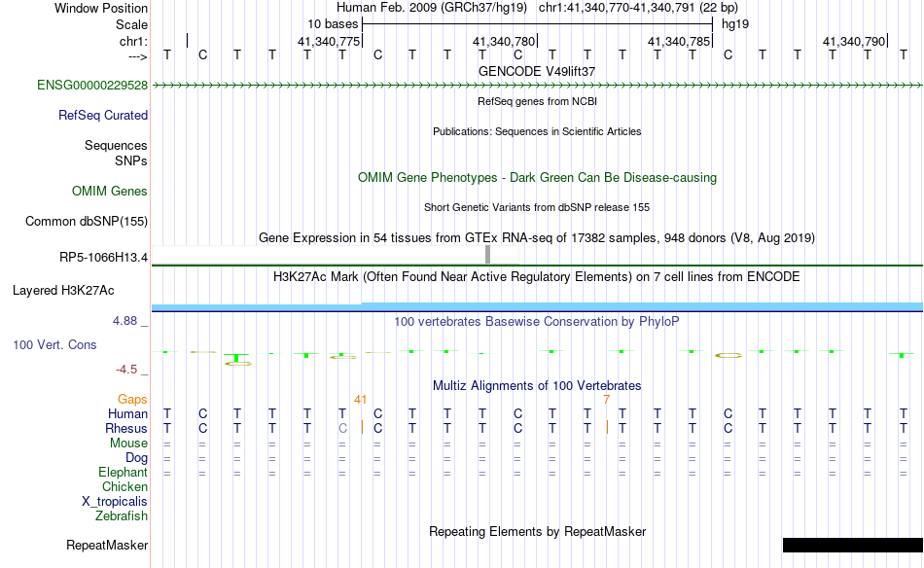Click the 41,340,780 ruler position
Screen dimensions: 924x568
(x=504, y=41)
